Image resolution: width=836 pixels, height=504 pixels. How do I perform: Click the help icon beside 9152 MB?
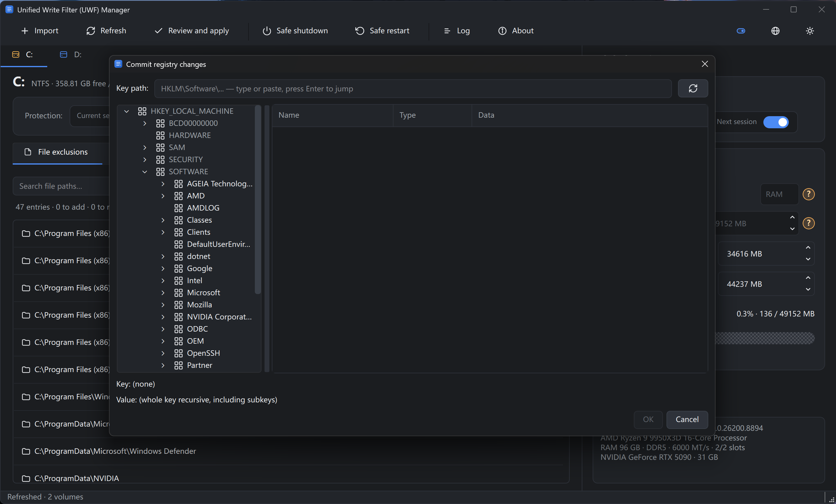(808, 223)
